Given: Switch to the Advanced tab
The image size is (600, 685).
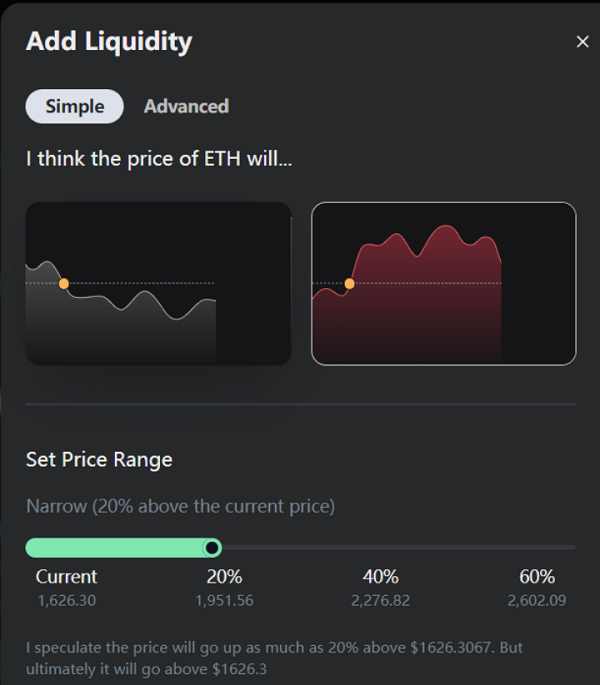Looking at the screenshot, I should (x=186, y=107).
